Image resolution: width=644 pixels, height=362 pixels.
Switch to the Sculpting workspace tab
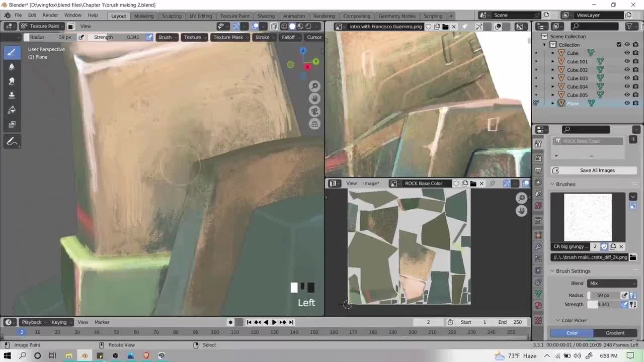(172, 16)
